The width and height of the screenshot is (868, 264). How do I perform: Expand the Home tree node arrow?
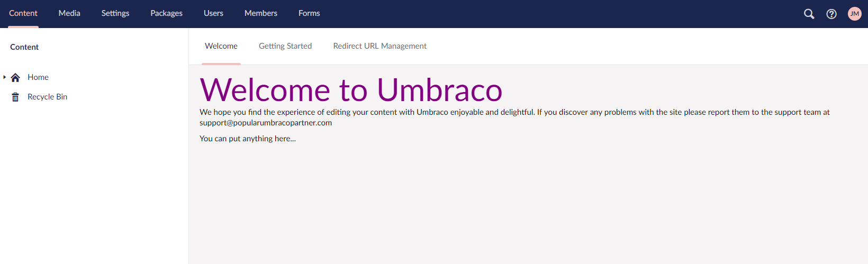pyautogui.click(x=5, y=77)
